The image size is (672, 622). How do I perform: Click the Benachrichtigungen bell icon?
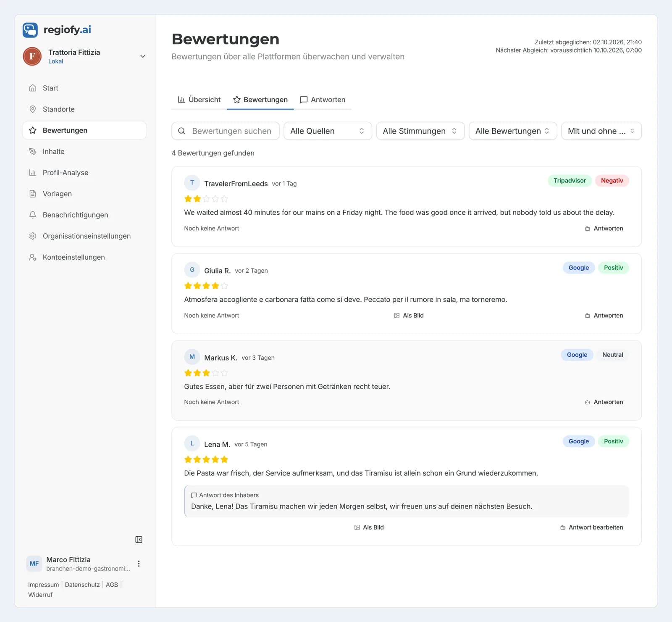click(33, 215)
